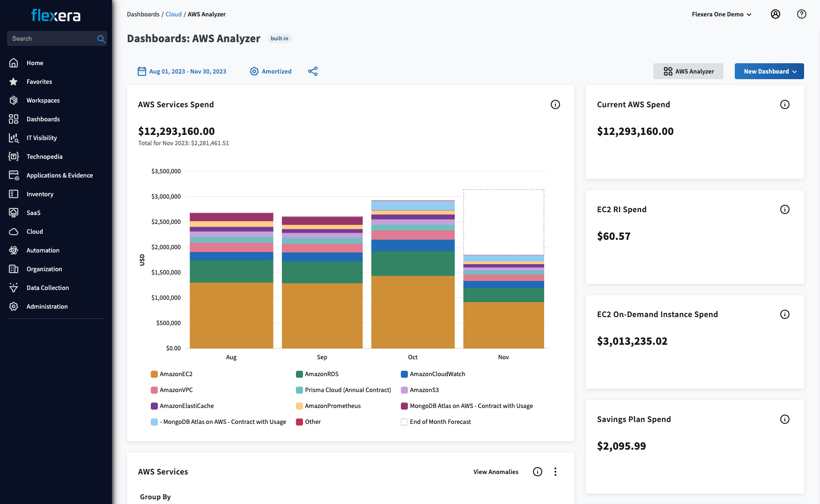Navigate to Dashboards in the breadcrumb

143,14
